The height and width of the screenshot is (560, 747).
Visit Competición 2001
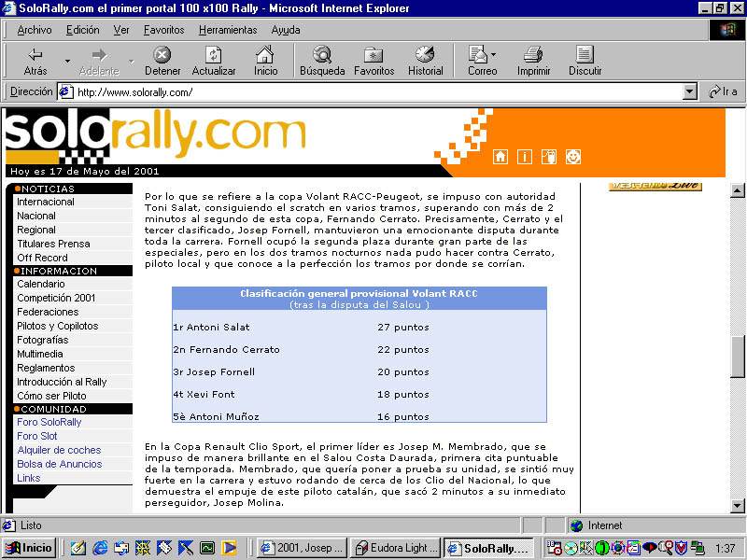pos(56,298)
